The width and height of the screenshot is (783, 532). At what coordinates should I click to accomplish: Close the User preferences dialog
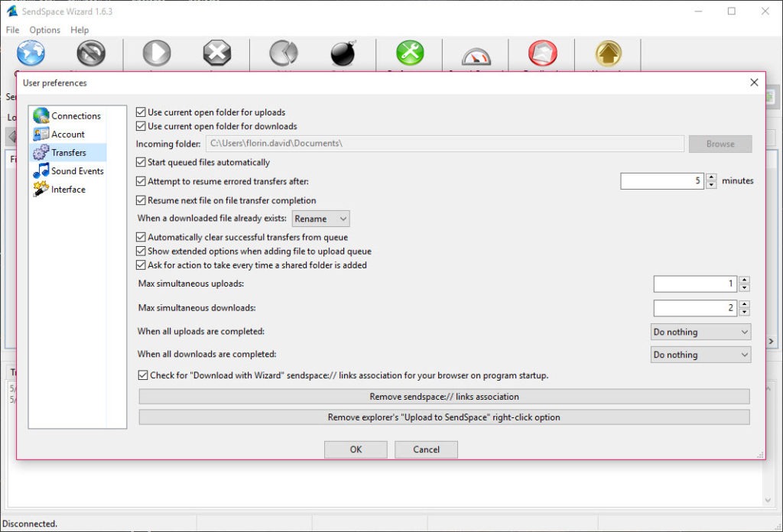point(754,83)
